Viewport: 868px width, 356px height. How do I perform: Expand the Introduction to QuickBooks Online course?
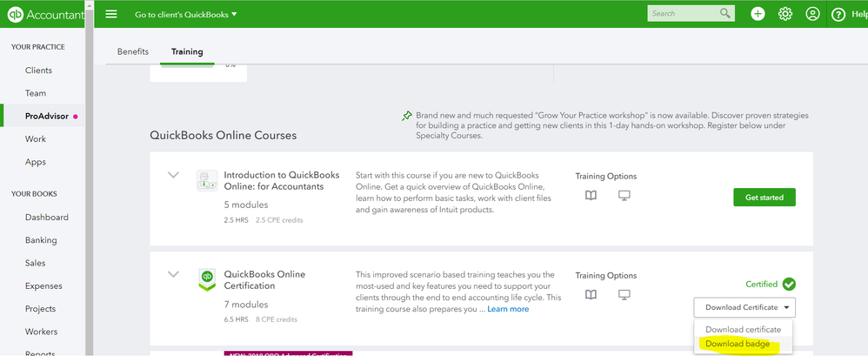[174, 176]
